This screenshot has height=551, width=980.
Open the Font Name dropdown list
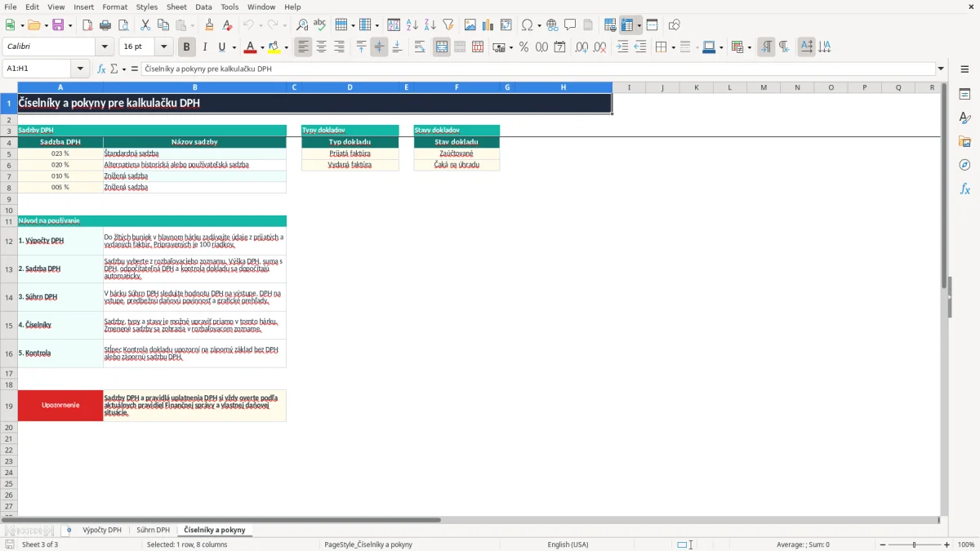pos(105,47)
